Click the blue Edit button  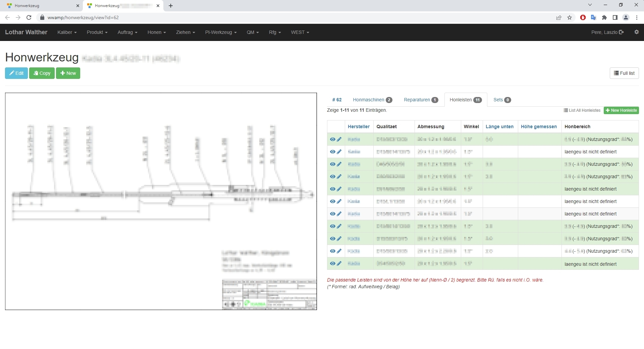click(16, 73)
